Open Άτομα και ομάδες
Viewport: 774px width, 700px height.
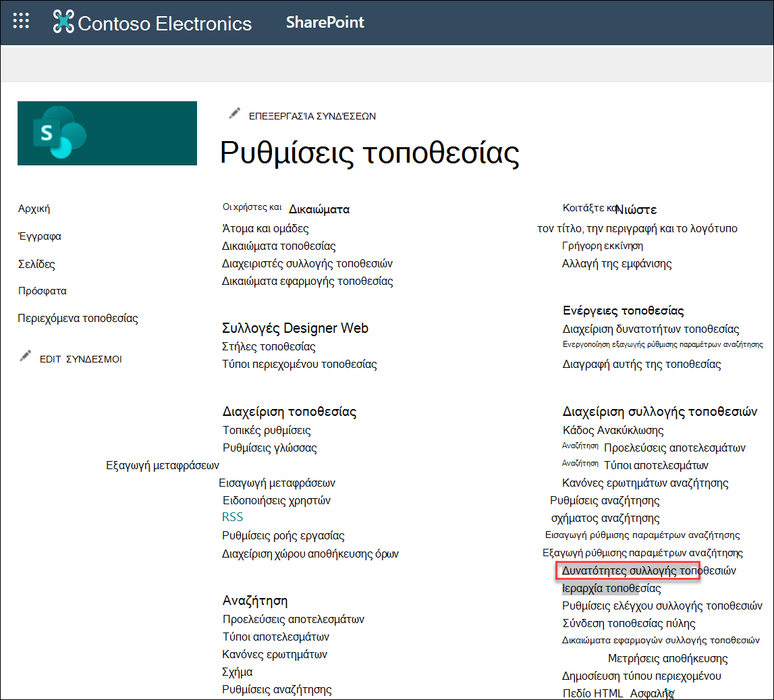(x=266, y=229)
